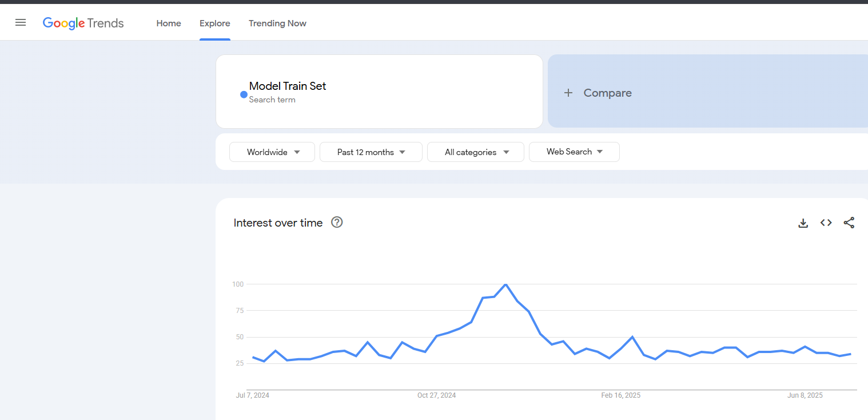The image size is (868, 420).
Task: Expand the All categories dropdown
Action: (475, 152)
